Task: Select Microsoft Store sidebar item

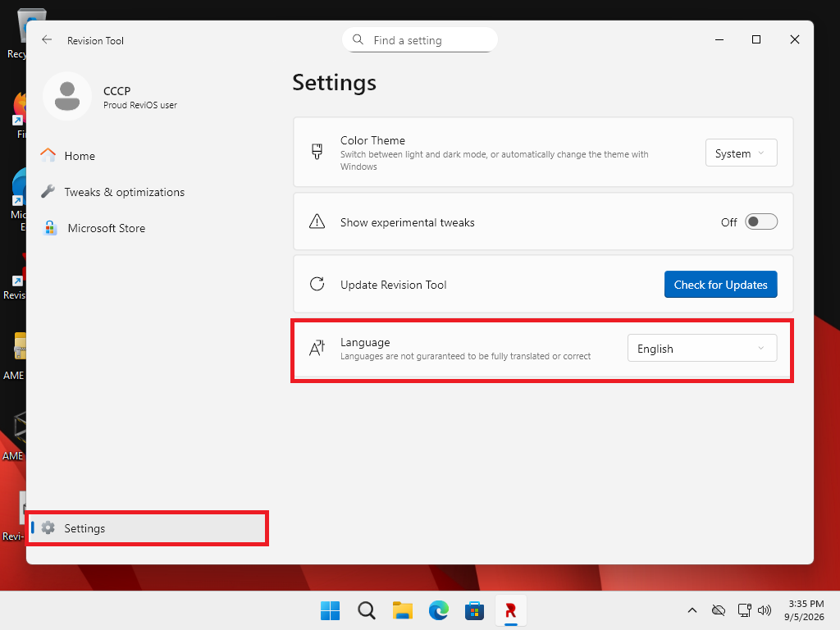Action: click(x=147, y=228)
